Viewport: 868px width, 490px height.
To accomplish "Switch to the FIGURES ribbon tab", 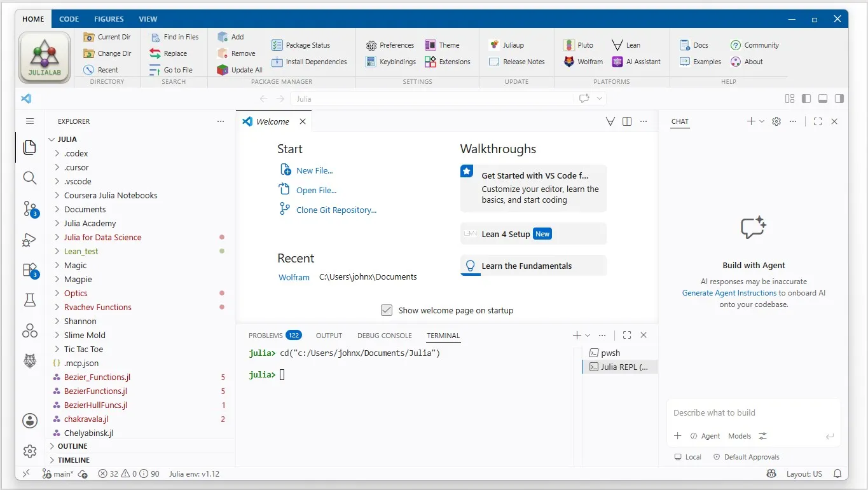I will point(109,19).
